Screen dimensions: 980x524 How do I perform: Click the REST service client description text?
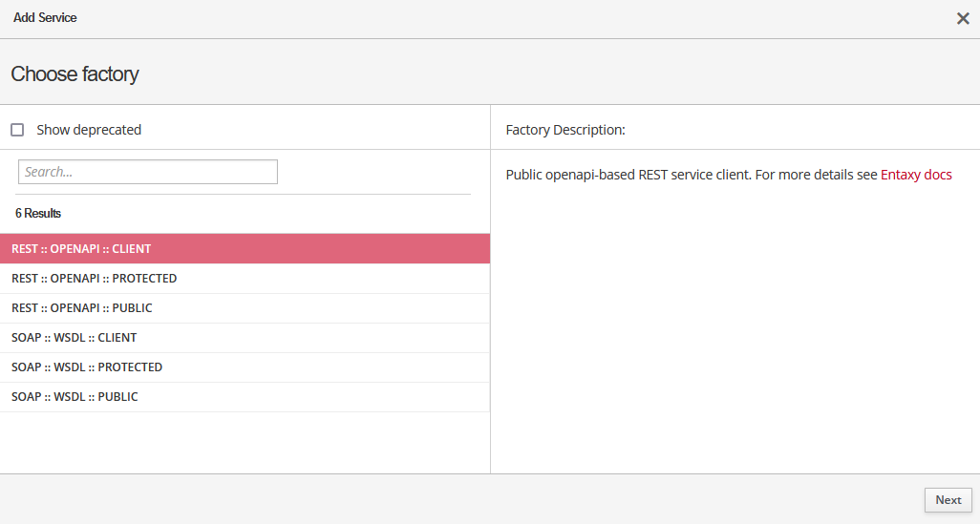click(692, 175)
